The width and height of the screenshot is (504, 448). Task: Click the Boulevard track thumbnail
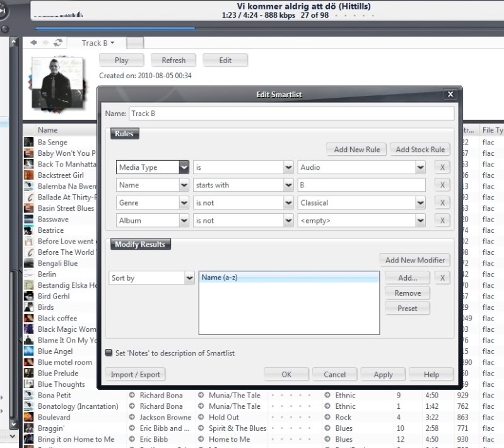pos(28,417)
